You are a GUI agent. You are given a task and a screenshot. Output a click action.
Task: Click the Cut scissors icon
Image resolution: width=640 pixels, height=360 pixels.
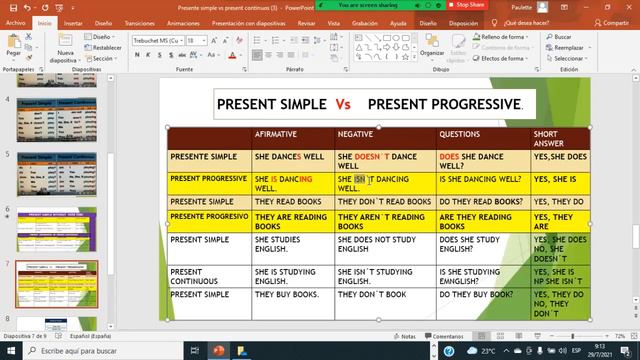pyautogui.click(x=29, y=37)
